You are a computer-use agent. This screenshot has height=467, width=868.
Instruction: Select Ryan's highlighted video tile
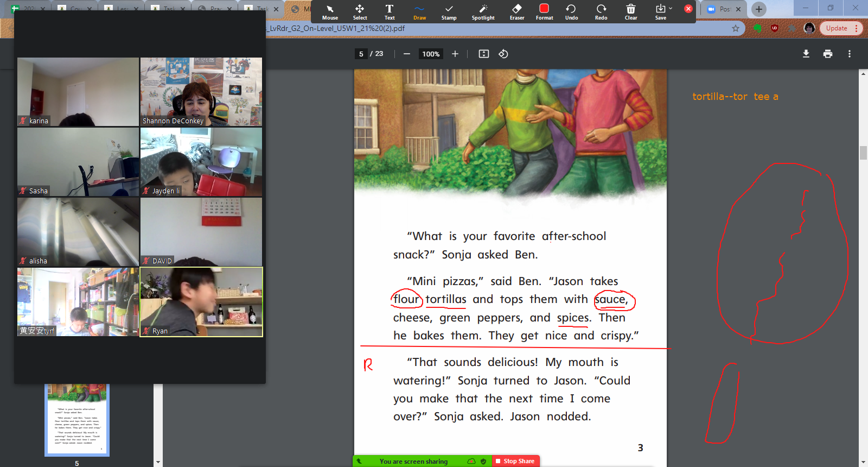tap(201, 302)
